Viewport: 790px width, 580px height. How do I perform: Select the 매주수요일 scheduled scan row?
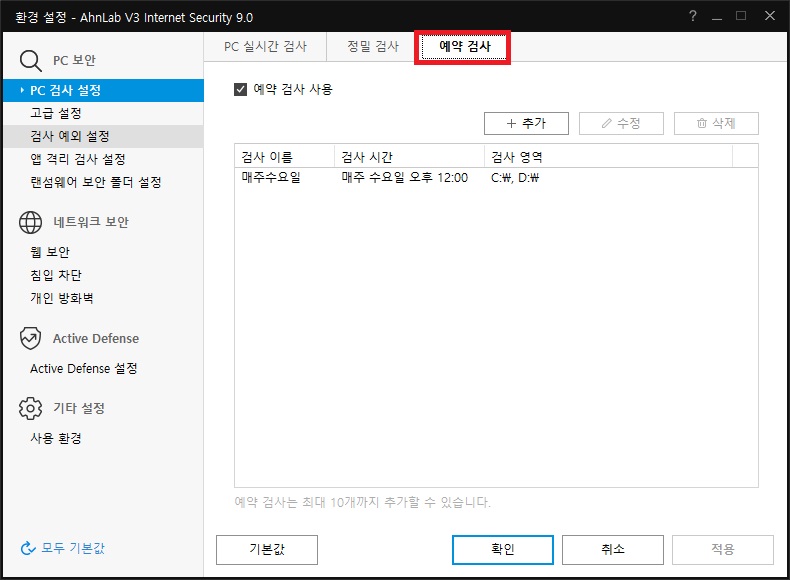click(400, 177)
